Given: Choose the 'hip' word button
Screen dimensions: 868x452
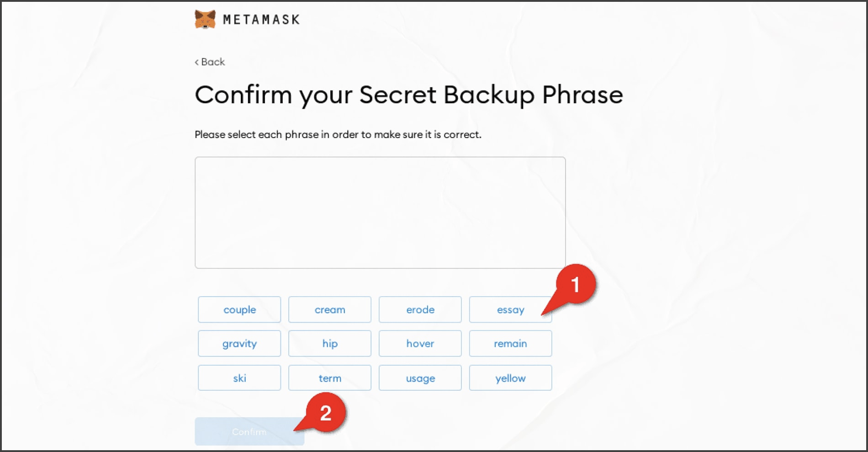Looking at the screenshot, I should click(330, 344).
